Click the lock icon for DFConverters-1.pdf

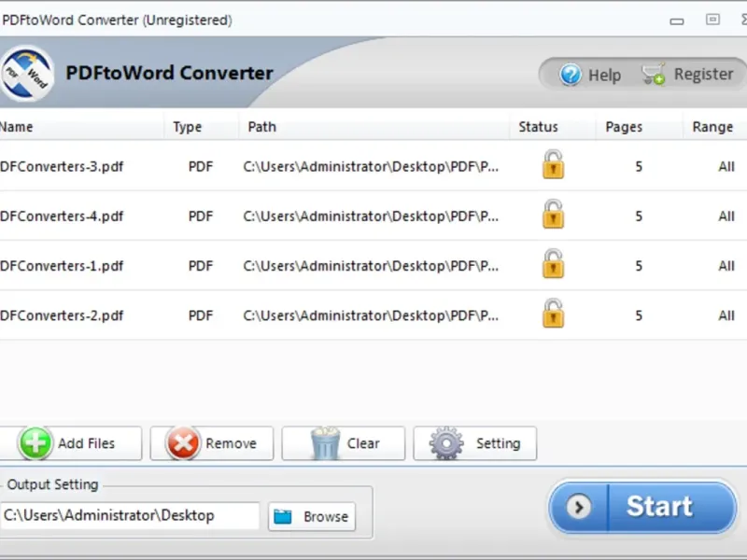coord(553,263)
